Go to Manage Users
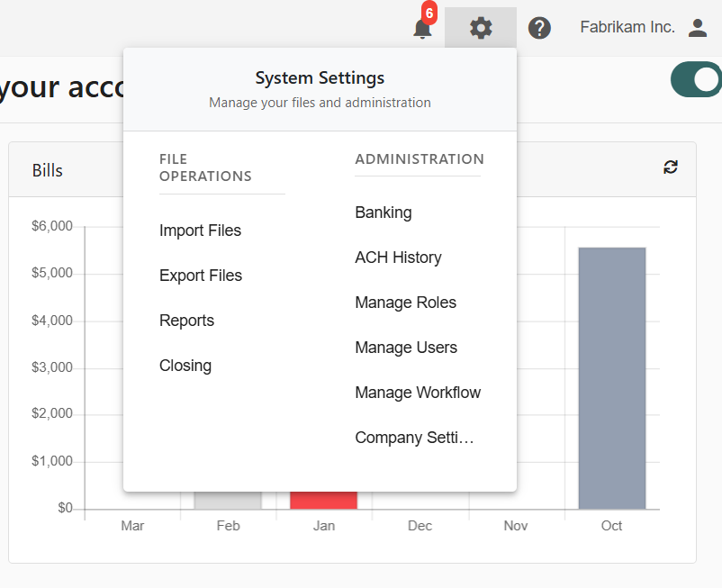 [x=406, y=348]
